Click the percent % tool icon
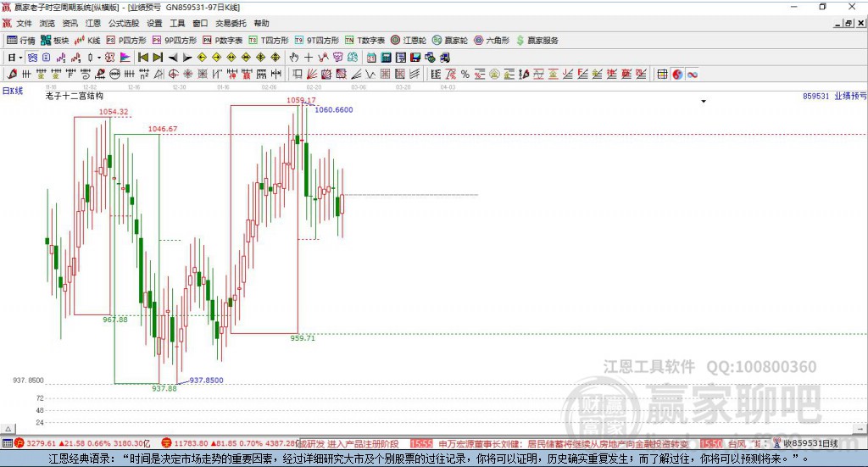868x467 pixels. coord(465,74)
